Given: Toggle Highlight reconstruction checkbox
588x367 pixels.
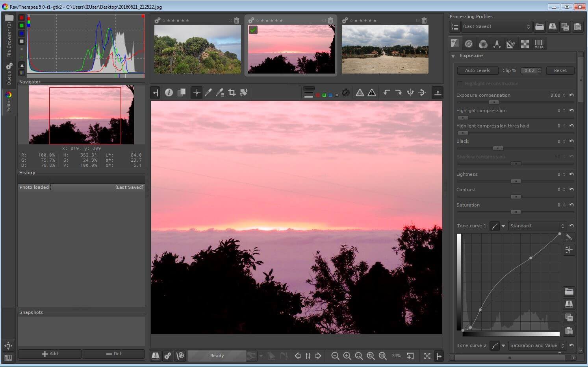Looking at the screenshot, I should pos(460,83).
